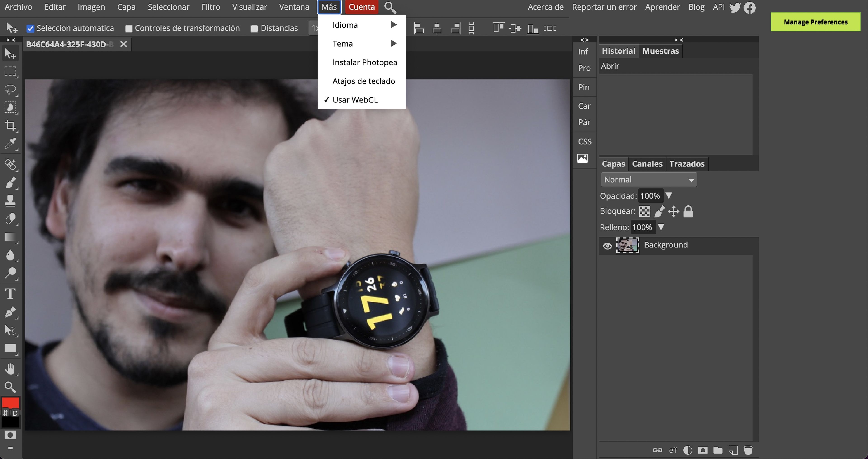868x459 pixels.
Task: Select the Eraser tool
Action: click(x=10, y=219)
